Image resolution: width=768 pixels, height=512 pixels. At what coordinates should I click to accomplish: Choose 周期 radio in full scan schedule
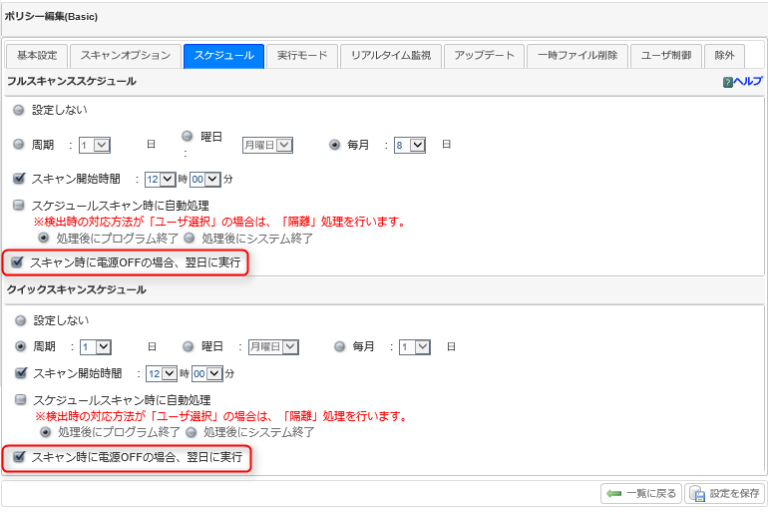(x=19, y=145)
